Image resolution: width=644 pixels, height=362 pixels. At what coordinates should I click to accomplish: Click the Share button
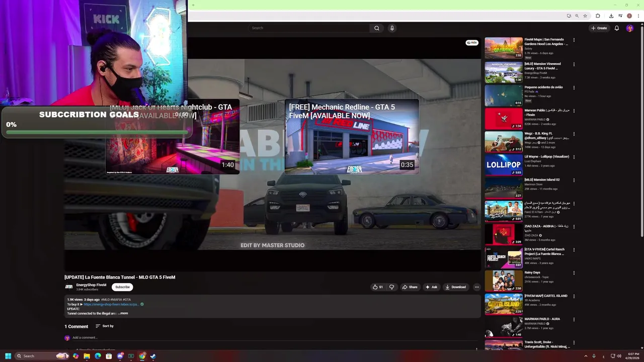[x=410, y=287]
